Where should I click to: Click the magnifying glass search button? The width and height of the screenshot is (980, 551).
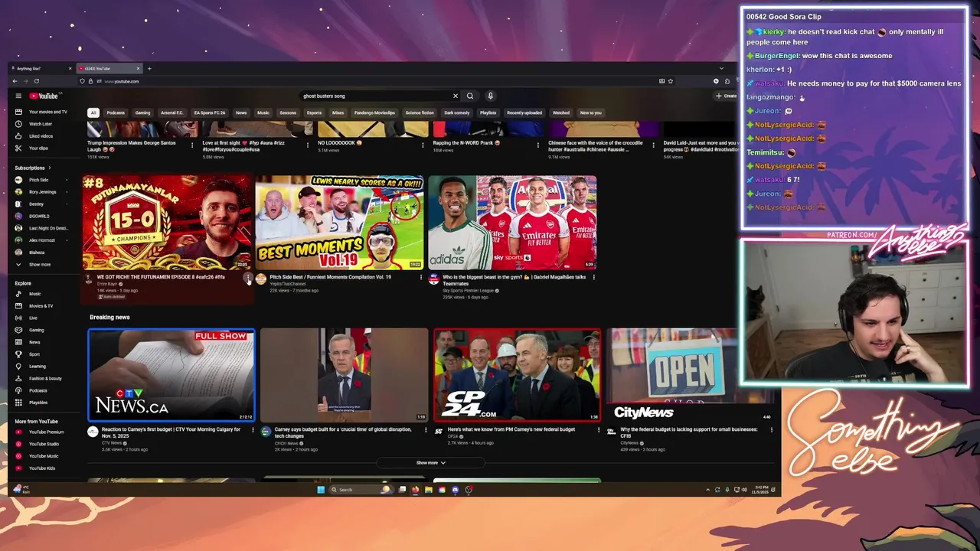[x=470, y=96]
